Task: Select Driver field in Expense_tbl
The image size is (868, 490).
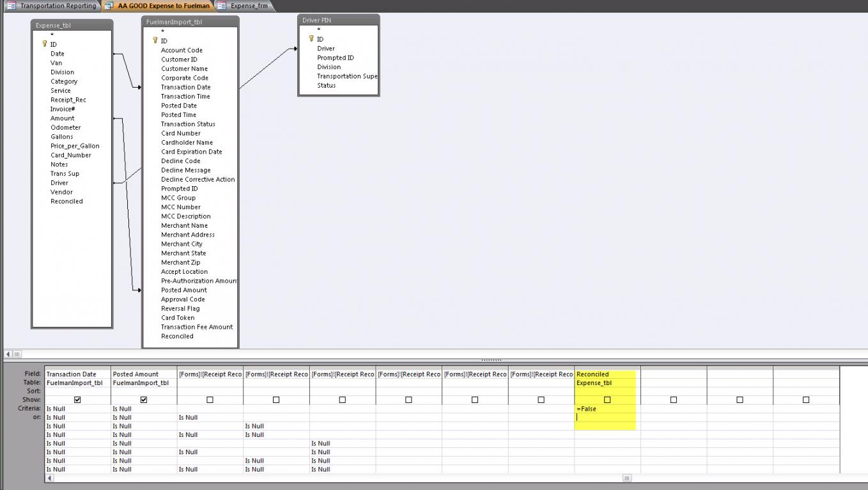Action: pyautogui.click(x=59, y=183)
